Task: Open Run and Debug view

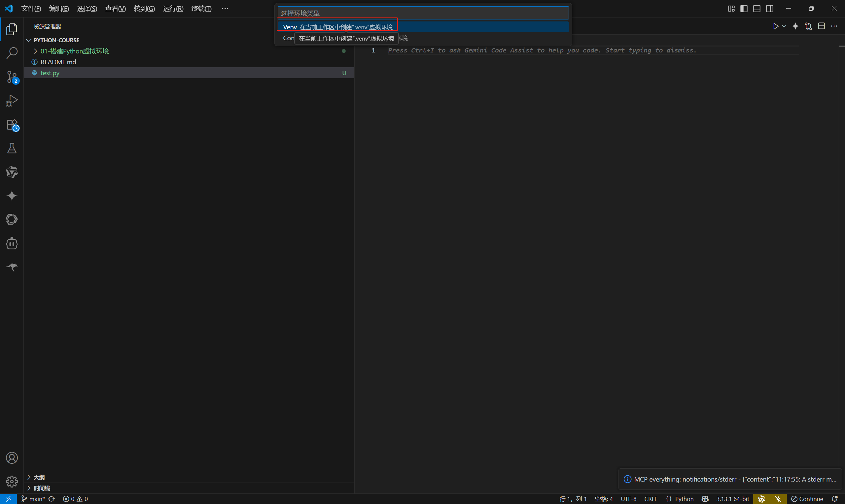Action: [12, 101]
